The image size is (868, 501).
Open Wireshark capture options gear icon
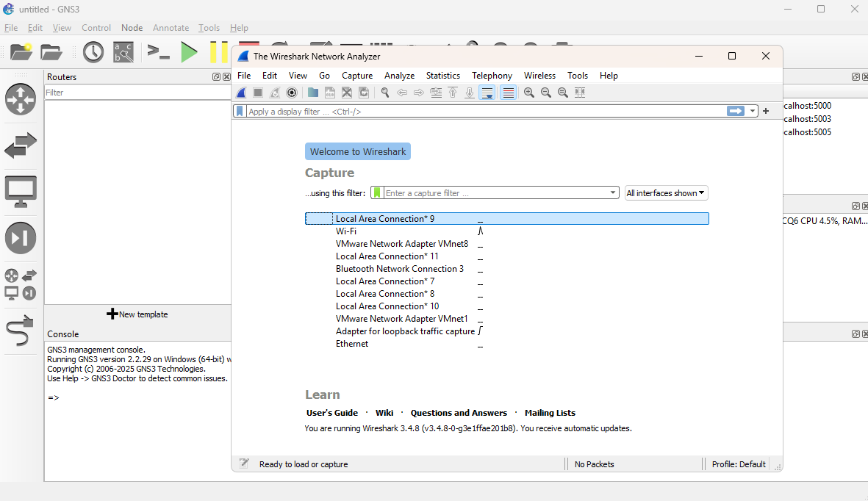pyautogui.click(x=292, y=92)
